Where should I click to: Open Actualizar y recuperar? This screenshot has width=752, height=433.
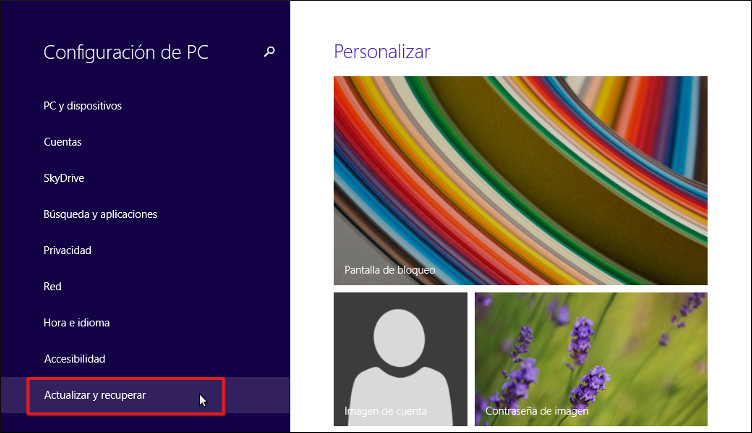(145, 395)
